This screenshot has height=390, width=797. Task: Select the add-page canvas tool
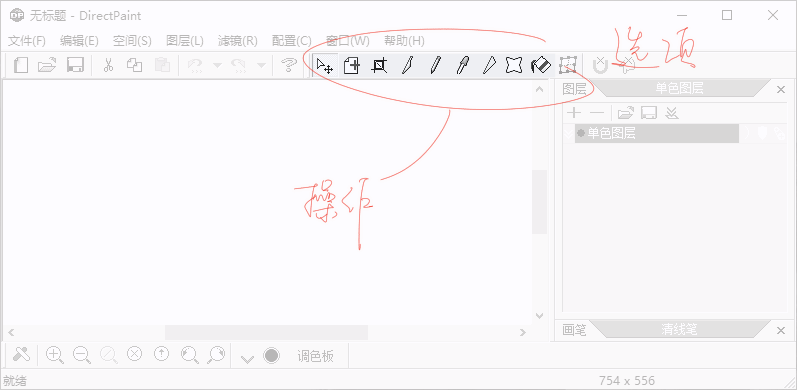point(352,66)
